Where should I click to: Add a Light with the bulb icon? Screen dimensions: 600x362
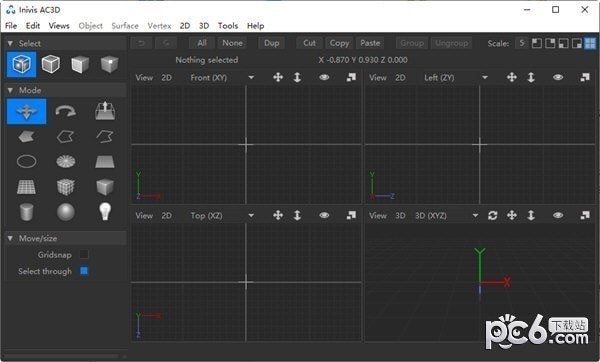(x=105, y=211)
